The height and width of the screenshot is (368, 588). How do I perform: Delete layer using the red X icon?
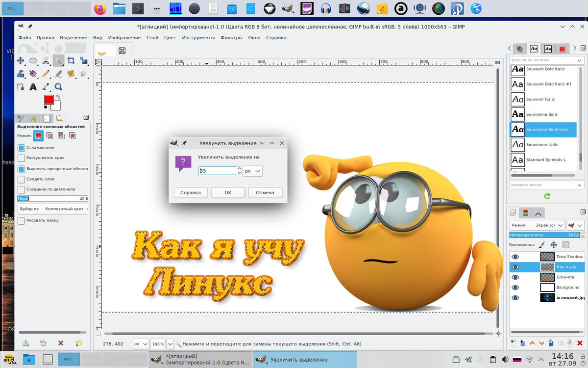tap(579, 343)
